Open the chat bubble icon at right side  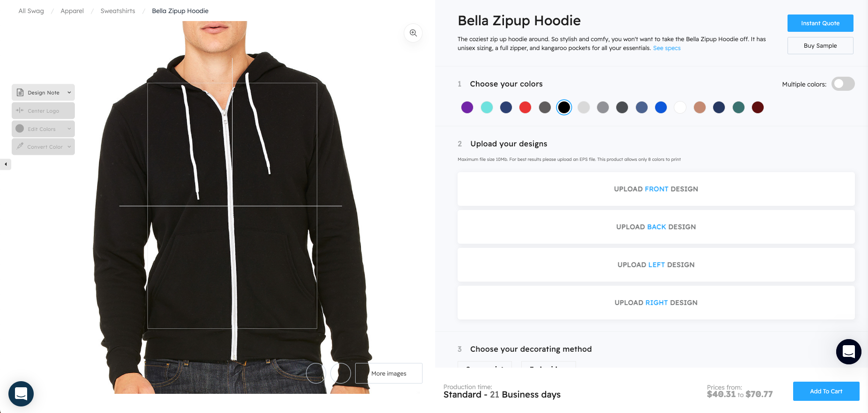pyautogui.click(x=848, y=352)
